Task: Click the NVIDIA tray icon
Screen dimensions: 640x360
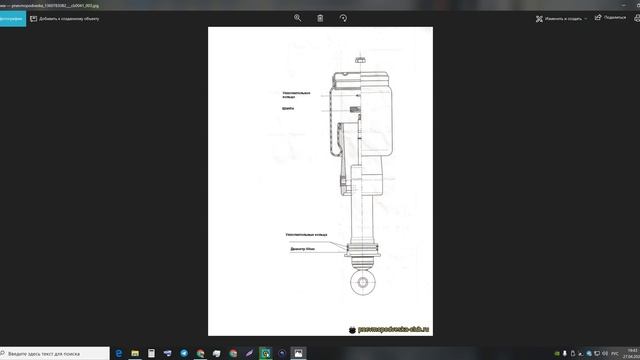Action: coord(557,353)
